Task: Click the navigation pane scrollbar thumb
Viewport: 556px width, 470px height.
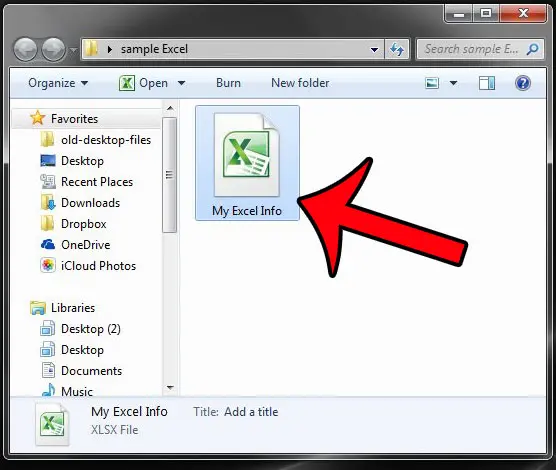Action: [169, 175]
